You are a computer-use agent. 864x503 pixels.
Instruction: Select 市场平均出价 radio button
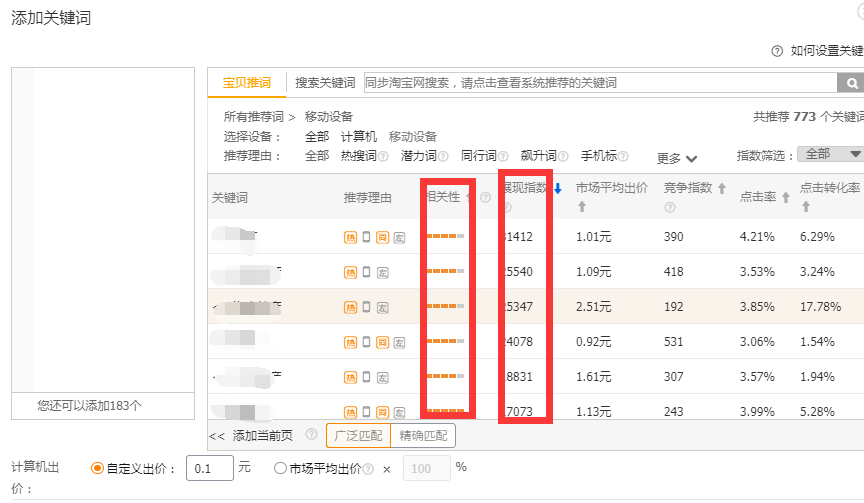tap(280, 468)
